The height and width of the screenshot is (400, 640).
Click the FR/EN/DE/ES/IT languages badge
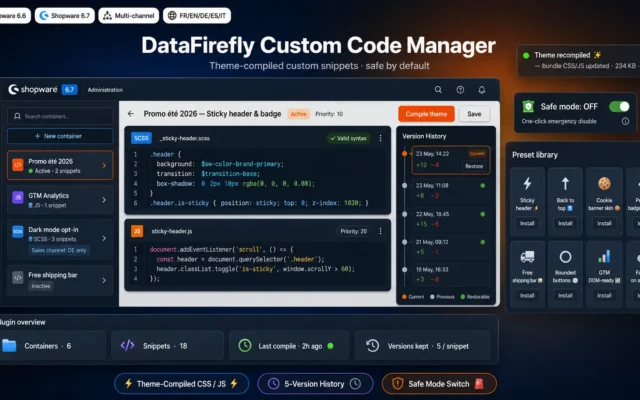click(197, 16)
